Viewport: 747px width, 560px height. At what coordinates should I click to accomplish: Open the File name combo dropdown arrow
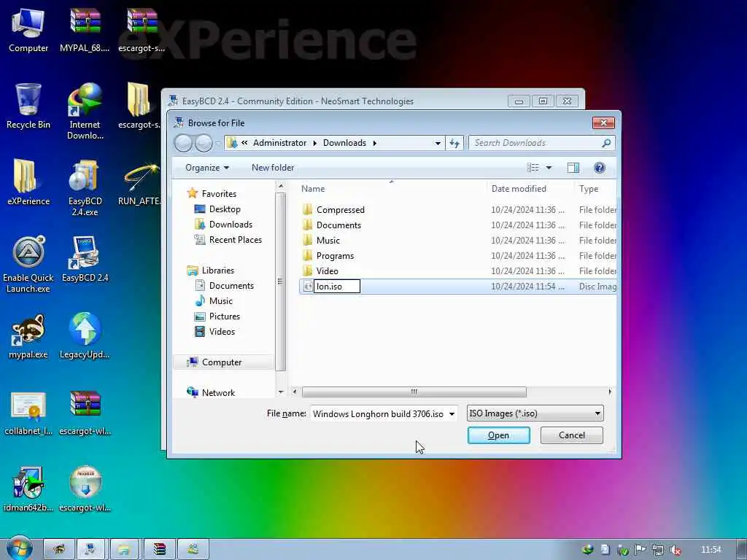point(452,414)
